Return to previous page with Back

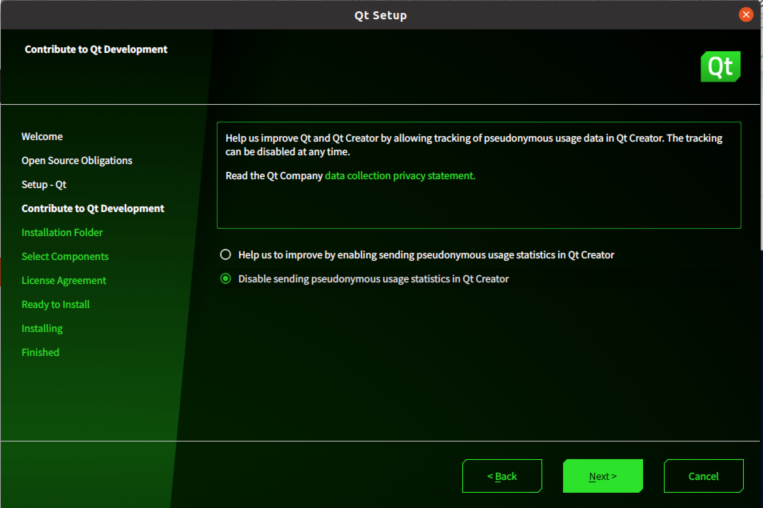click(502, 476)
